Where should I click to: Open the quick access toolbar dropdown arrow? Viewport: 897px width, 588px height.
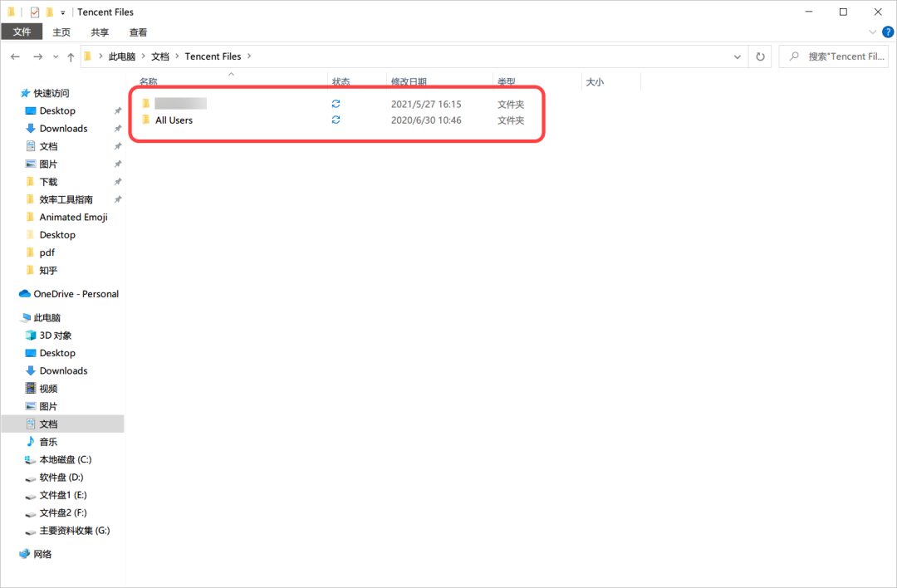pos(63,12)
